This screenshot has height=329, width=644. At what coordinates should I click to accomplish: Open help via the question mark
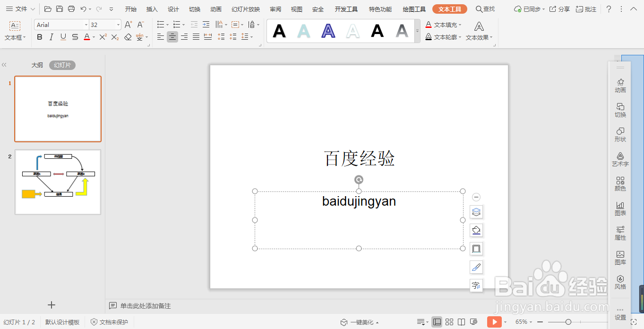pyautogui.click(x=609, y=9)
